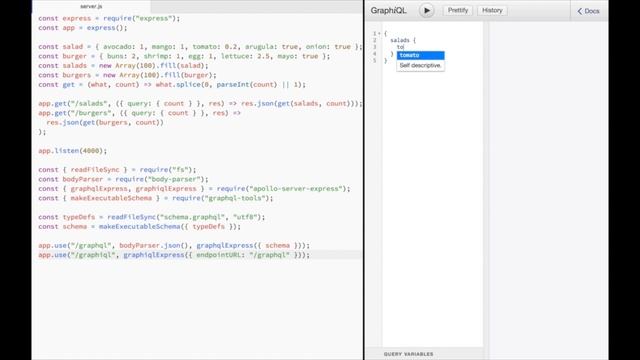Screen dimensions: 640x360
Task: Select the tomato autocomplete suggestion
Action: (420, 55)
